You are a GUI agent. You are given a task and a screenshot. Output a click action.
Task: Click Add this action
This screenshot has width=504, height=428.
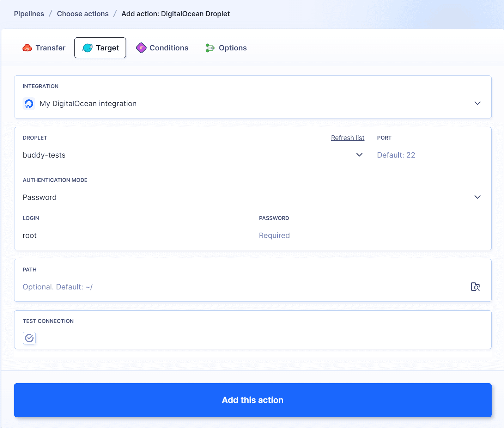tap(252, 400)
